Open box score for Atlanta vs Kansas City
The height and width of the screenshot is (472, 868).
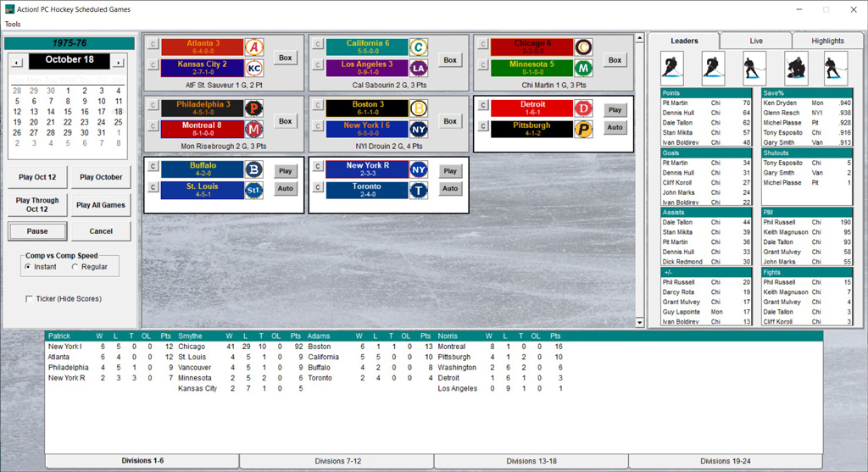click(x=286, y=58)
